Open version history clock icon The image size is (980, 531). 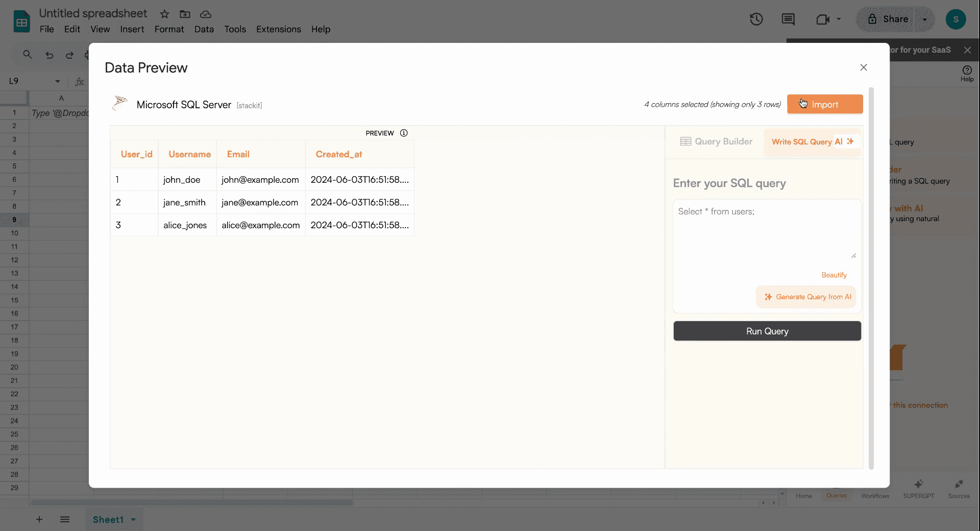tap(756, 19)
